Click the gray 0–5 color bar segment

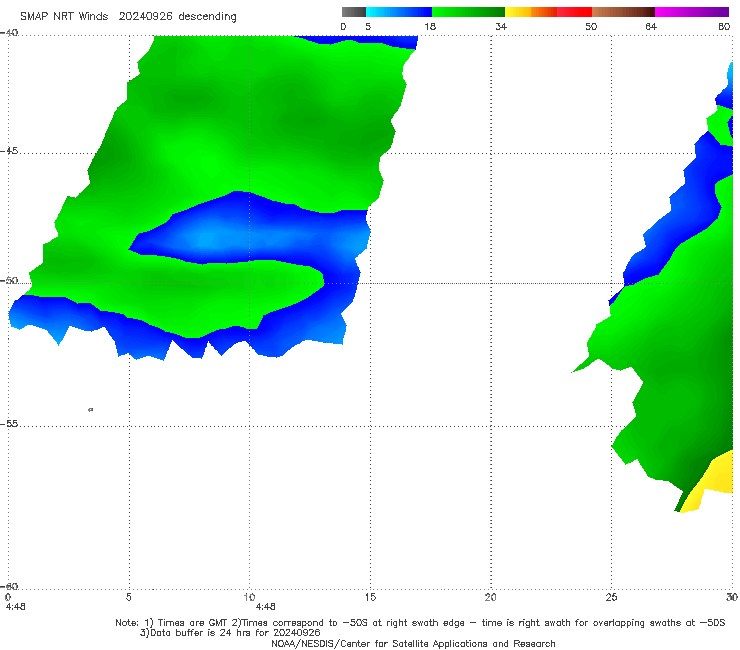pyautogui.click(x=354, y=12)
